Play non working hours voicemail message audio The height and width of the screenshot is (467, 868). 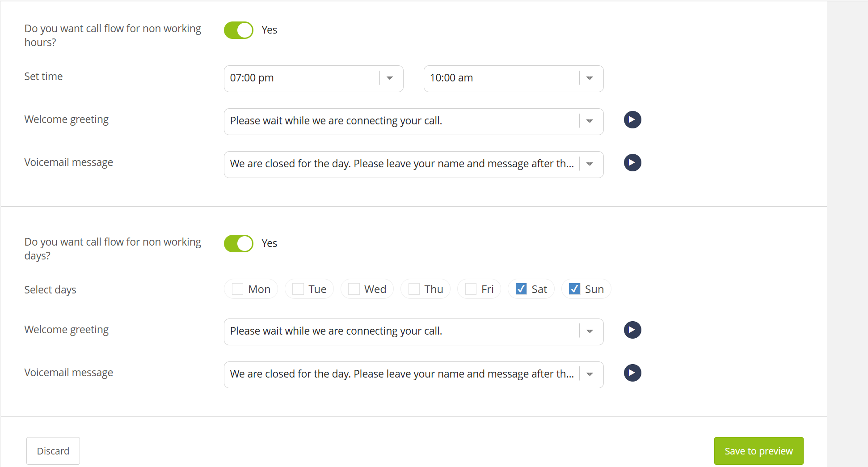(632, 163)
